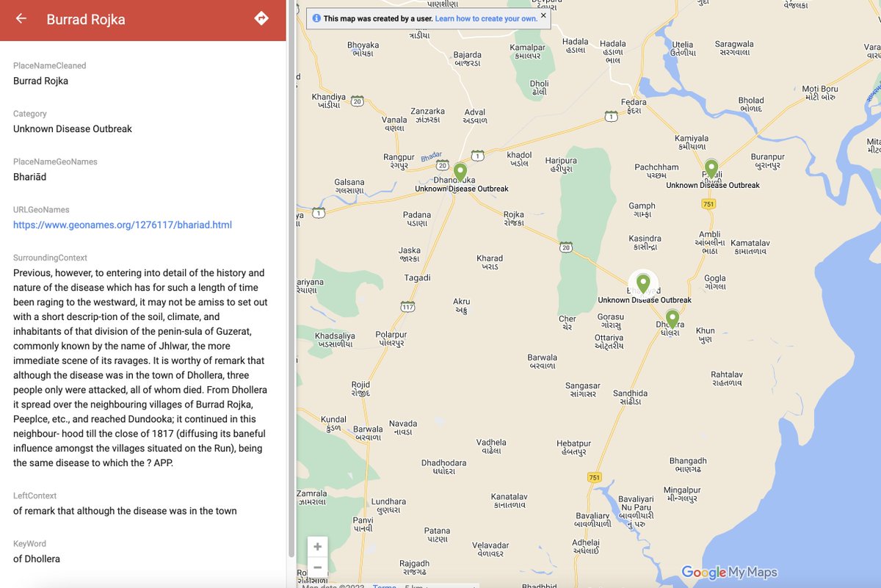Click the info icon in the map notice
The width and height of the screenshot is (881, 588).
pos(316,19)
